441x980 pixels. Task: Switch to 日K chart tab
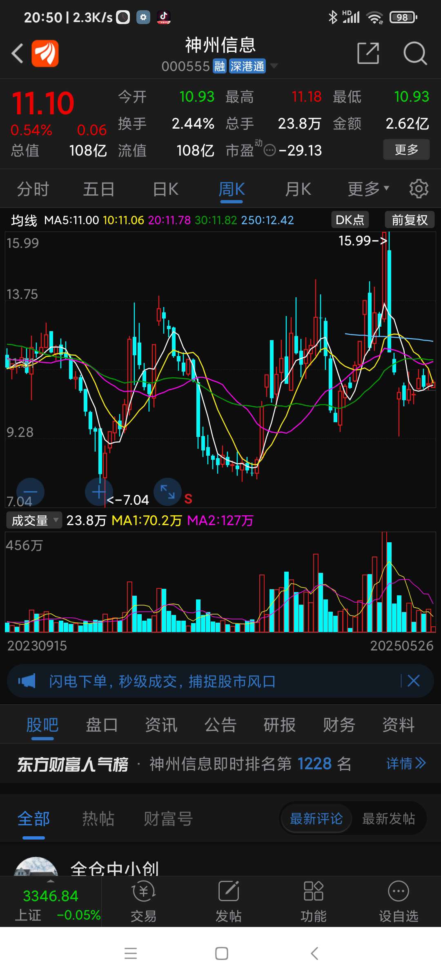(165, 189)
